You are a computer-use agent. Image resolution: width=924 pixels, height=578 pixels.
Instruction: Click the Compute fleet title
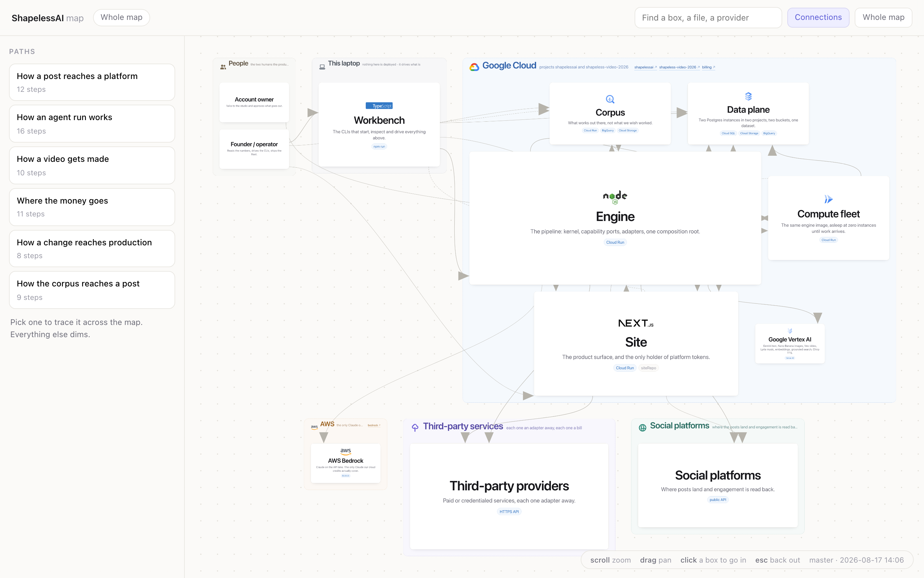[828, 214]
